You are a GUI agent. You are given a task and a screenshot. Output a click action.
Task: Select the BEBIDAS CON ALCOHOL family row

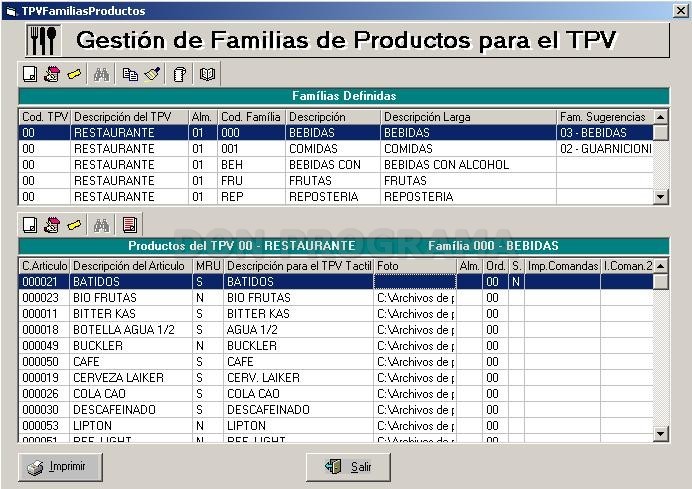point(335,165)
